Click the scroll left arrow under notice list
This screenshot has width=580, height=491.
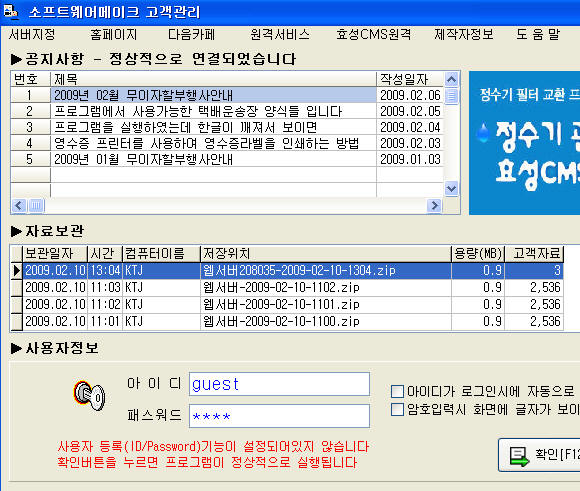19,205
